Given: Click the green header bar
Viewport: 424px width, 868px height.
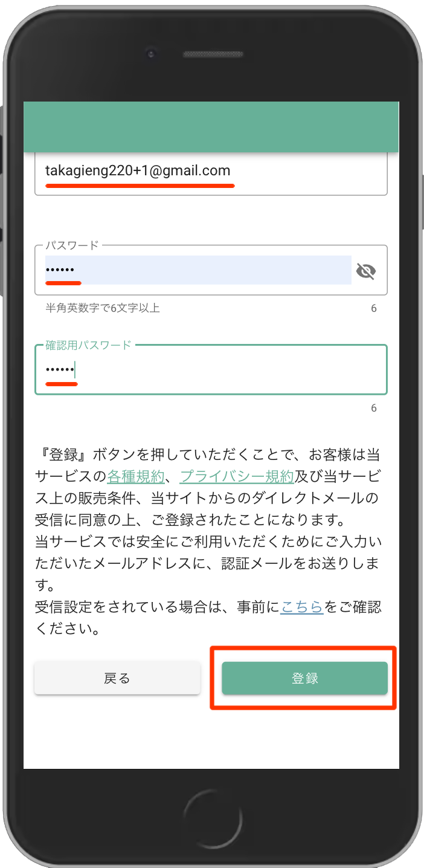Looking at the screenshot, I should pos(210,126).
